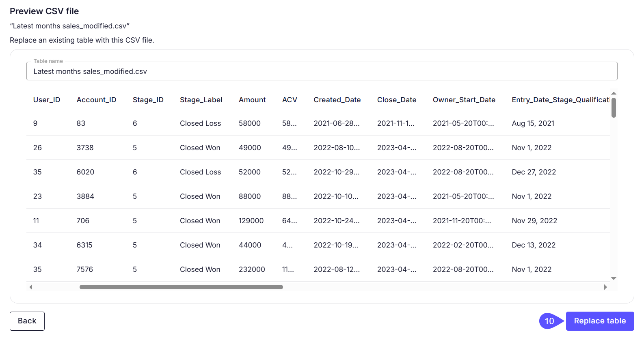Click the scroll down arrow
Viewport: 644px width, 338px height.
[614, 278]
